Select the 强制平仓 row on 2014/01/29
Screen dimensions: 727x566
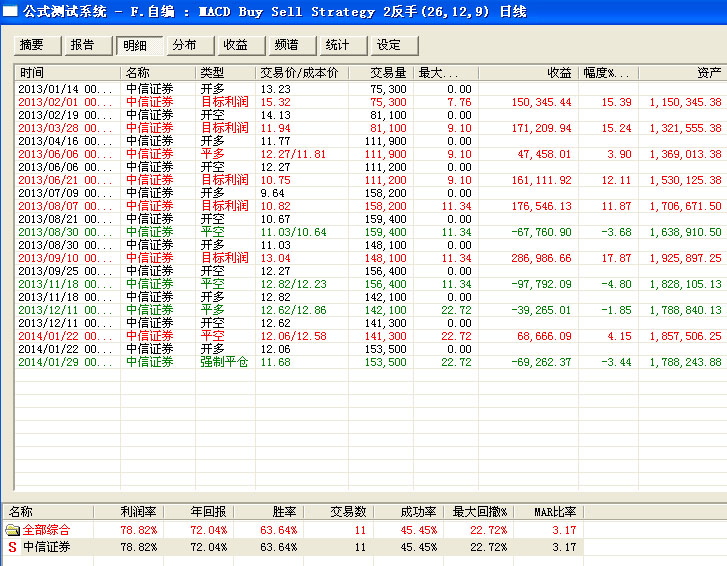tap(370, 362)
